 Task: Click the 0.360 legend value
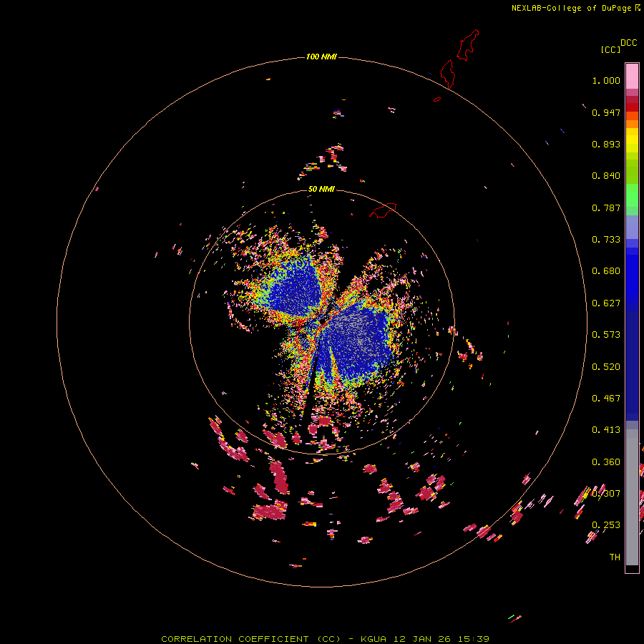pyautogui.click(x=606, y=462)
